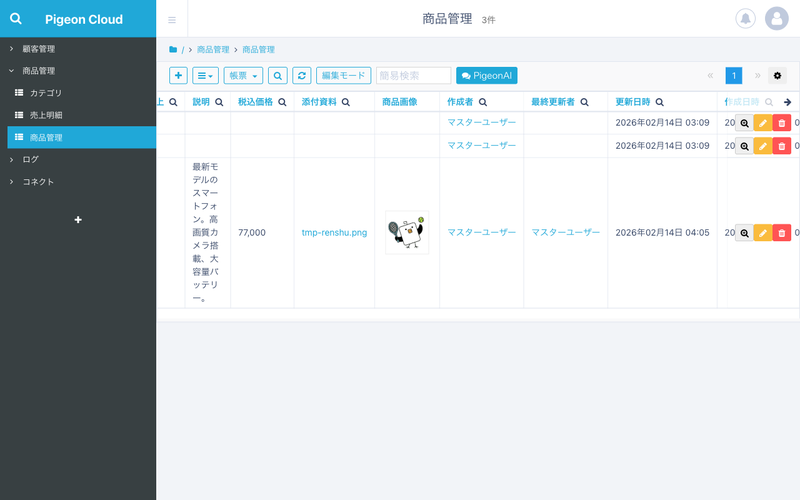Sort by the 作成者 column header
Image resolution: width=800 pixels, height=500 pixels.
coord(460,102)
